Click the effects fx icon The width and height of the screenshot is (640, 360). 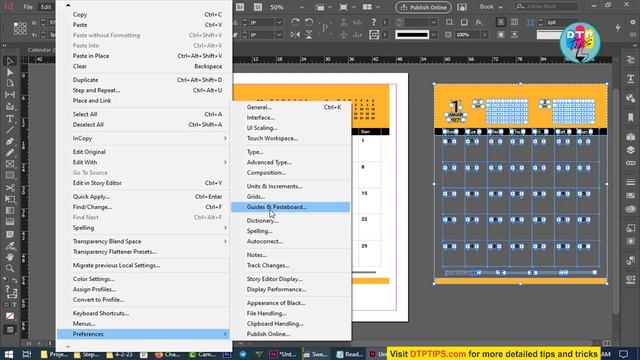coord(479,22)
